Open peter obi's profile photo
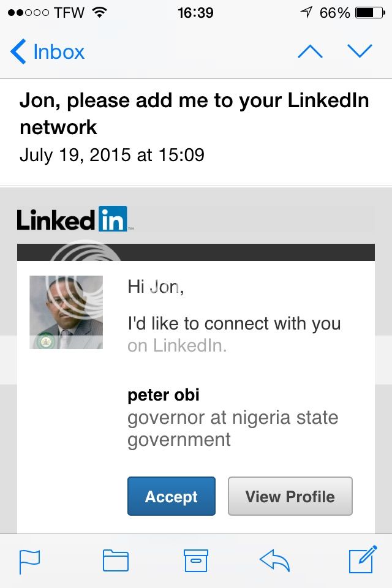Image resolution: width=392 pixels, height=588 pixels. (66, 312)
